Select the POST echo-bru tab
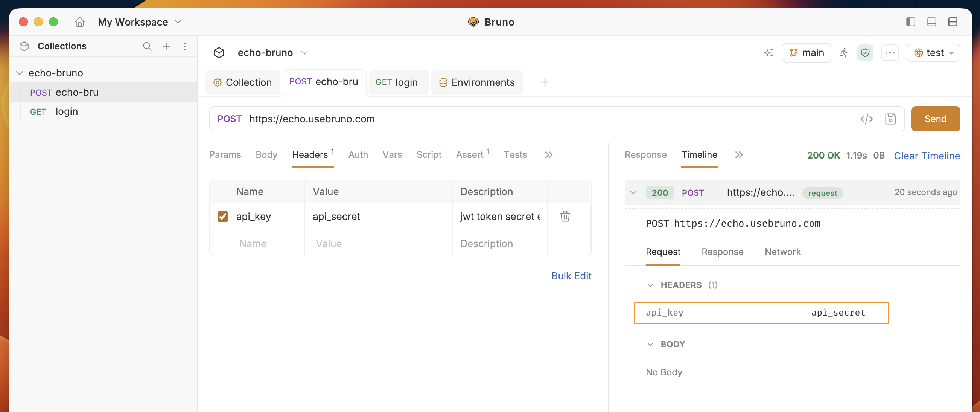Image resolution: width=980 pixels, height=412 pixels. click(x=324, y=82)
